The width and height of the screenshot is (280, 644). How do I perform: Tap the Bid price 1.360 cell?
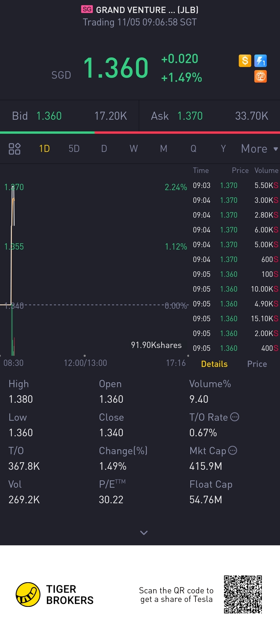49,116
